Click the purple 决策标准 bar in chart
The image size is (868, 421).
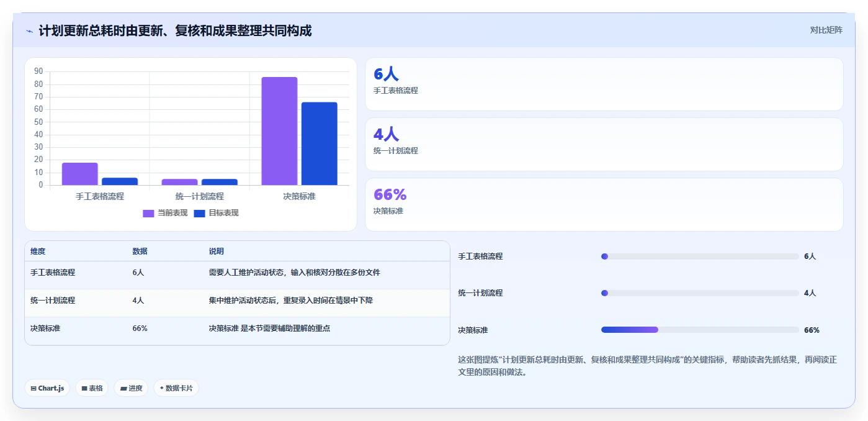click(x=279, y=131)
